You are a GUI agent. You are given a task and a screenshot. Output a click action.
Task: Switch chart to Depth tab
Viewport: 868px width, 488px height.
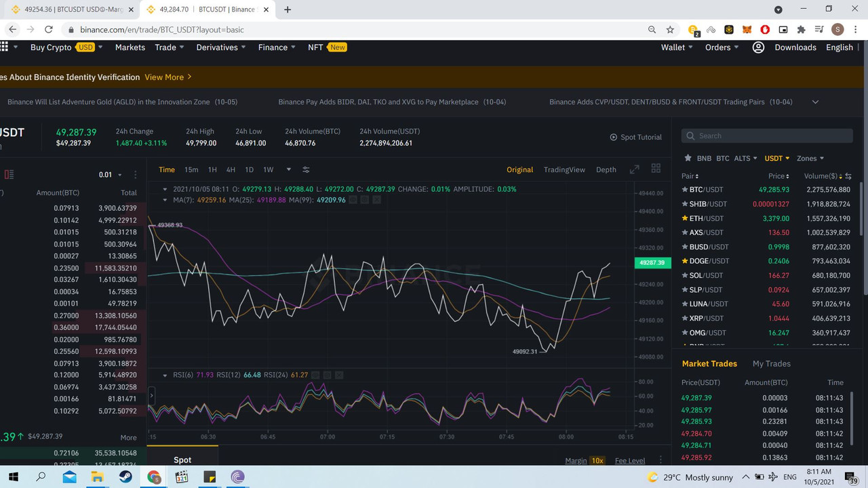[x=606, y=169]
